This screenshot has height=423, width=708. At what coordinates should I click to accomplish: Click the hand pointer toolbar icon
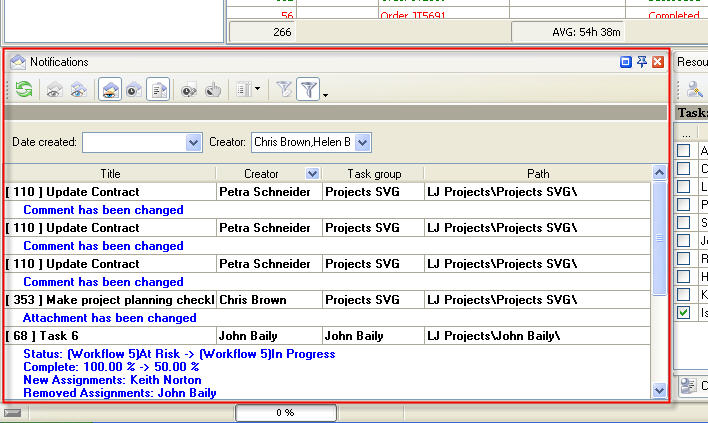point(212,90)
